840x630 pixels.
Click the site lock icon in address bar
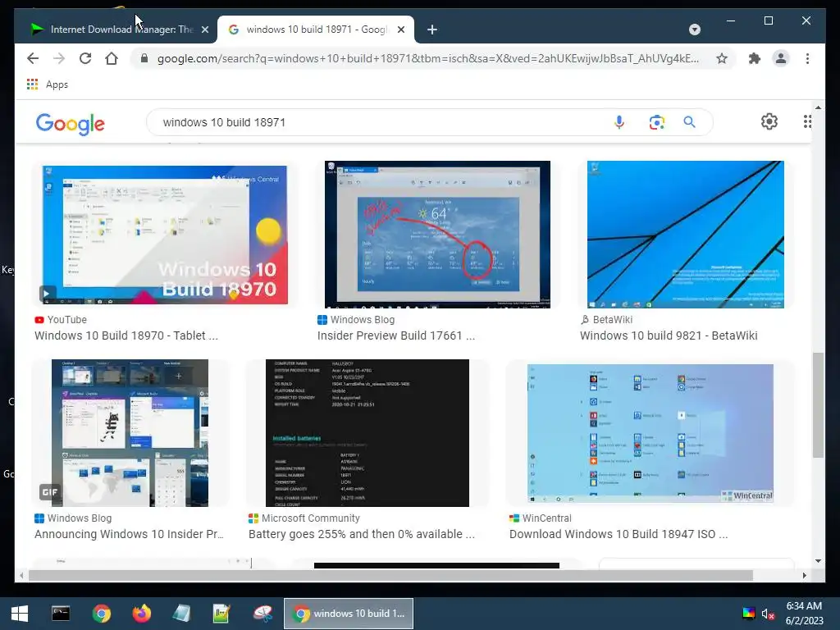(144, 58)
